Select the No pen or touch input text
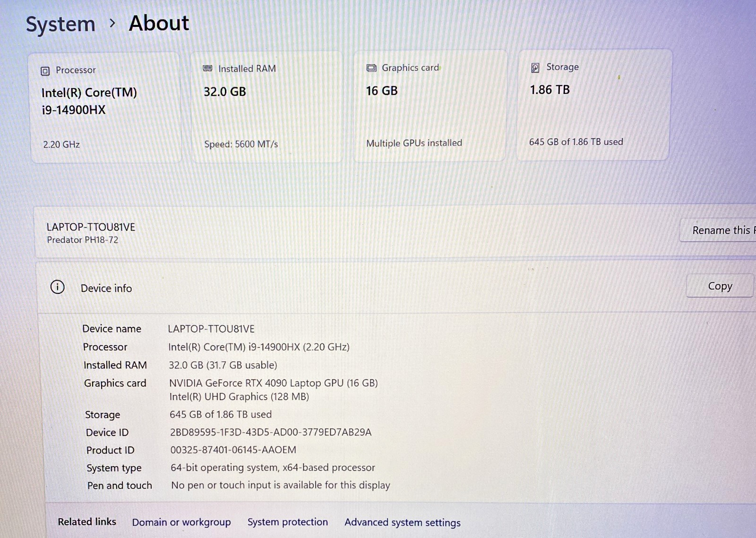This screenshot has height=538, width=756. click(x=281, y=485)
